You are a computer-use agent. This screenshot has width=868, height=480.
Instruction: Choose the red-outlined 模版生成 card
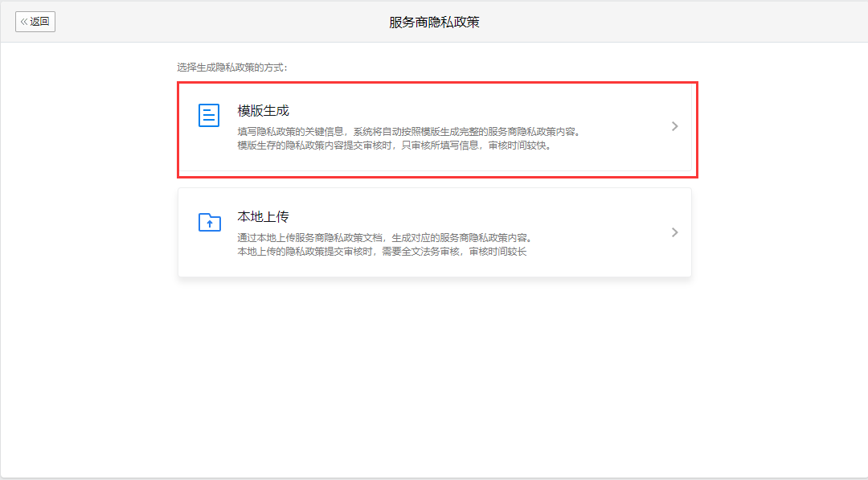(437, 161)
